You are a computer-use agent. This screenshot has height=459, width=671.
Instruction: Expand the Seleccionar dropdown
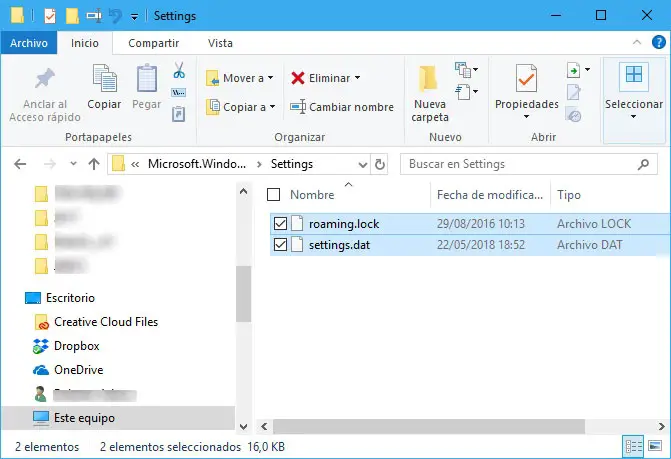point(633,117)
